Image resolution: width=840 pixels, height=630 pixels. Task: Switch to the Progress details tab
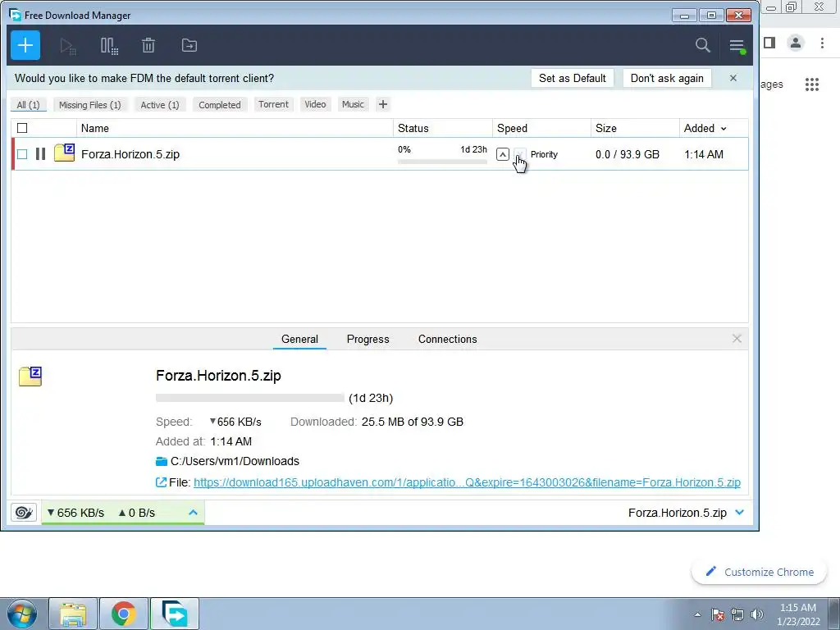(368, 339)
